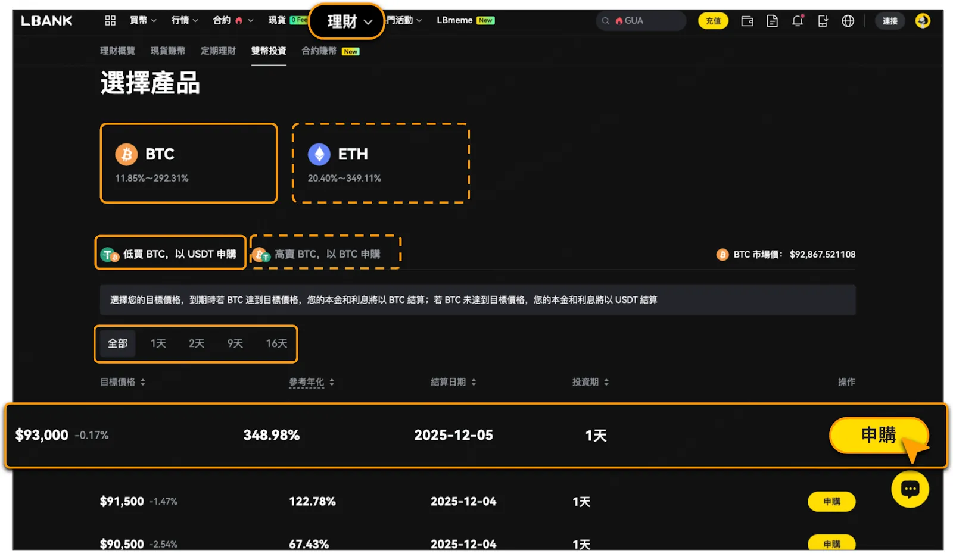Click the app download phone icon
The height and width of the screenshot is (560, 953).
823,21
